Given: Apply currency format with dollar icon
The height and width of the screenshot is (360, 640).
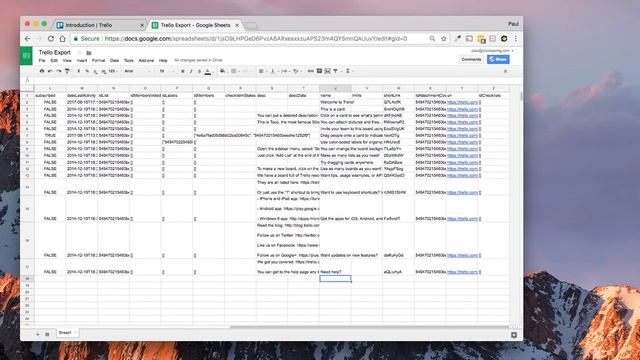Looking at the screenshot, I should coord(79,71).
